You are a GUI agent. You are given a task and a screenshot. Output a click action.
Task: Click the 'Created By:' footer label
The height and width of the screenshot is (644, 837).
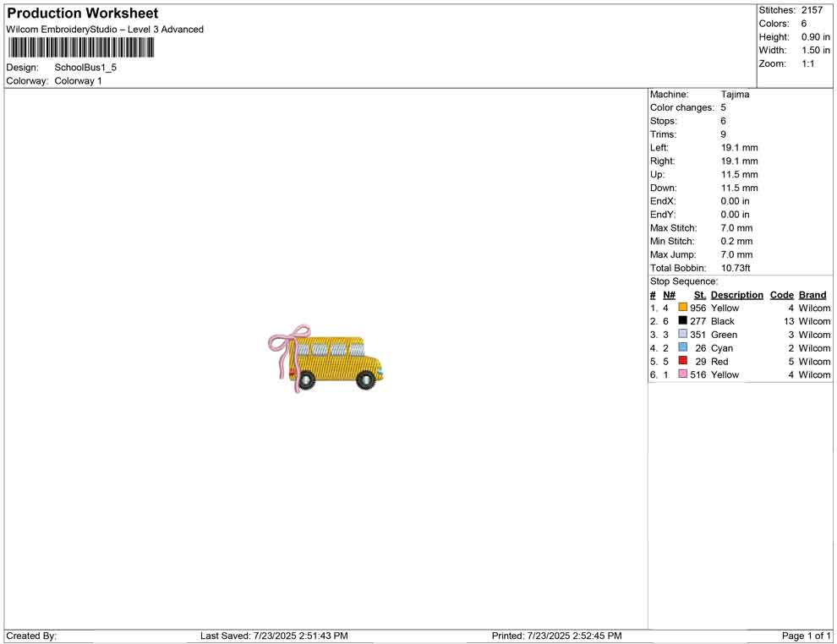[x=31, y=636]
